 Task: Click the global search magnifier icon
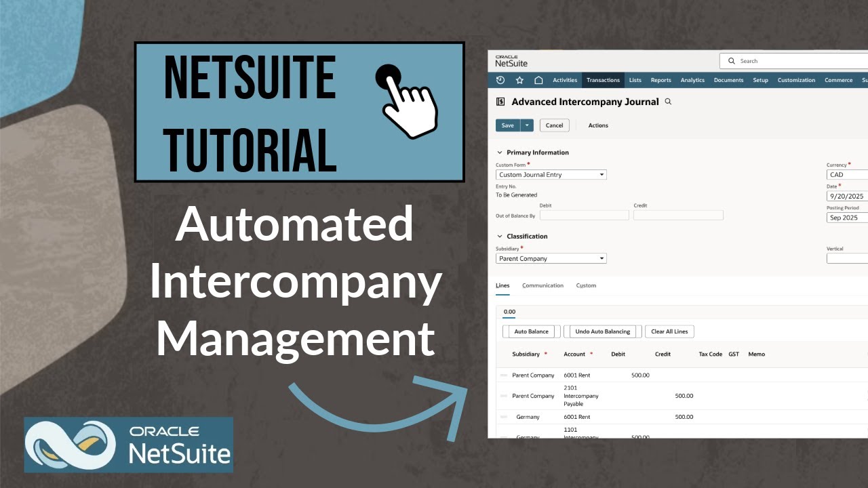[x=732, y=61]
